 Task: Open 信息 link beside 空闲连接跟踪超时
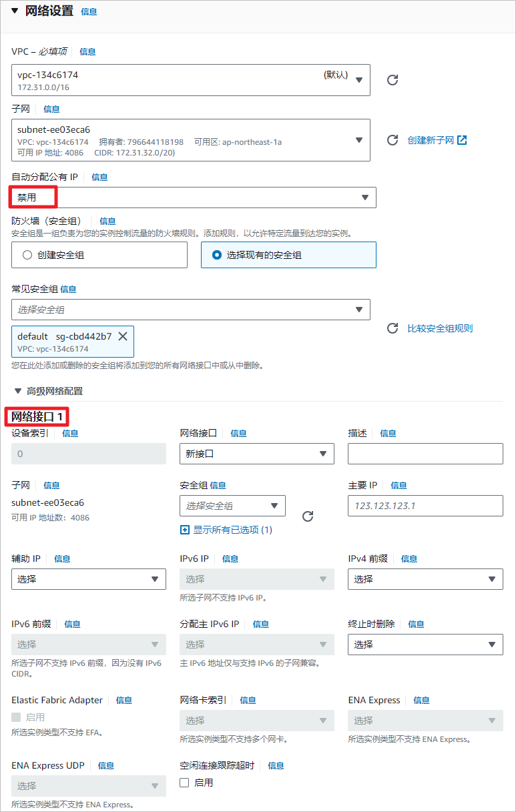click(276, 765)
